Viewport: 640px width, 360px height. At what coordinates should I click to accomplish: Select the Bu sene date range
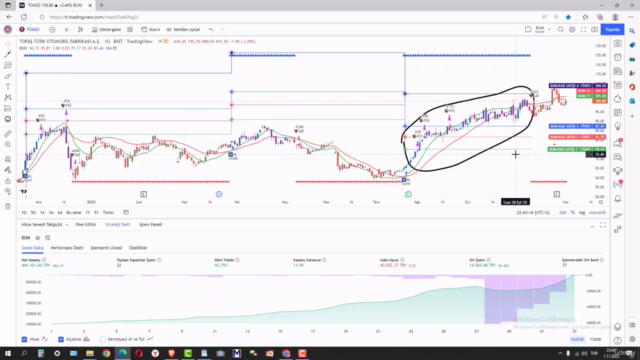74,213
